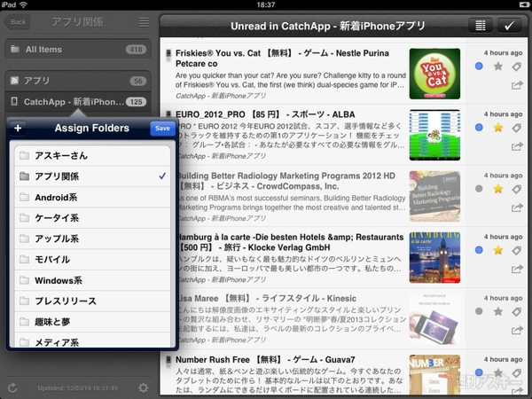Viewport: 532px width, 399px height.
Task: Tag the Friskies You vs. Cat article
Action: [517, 66]
